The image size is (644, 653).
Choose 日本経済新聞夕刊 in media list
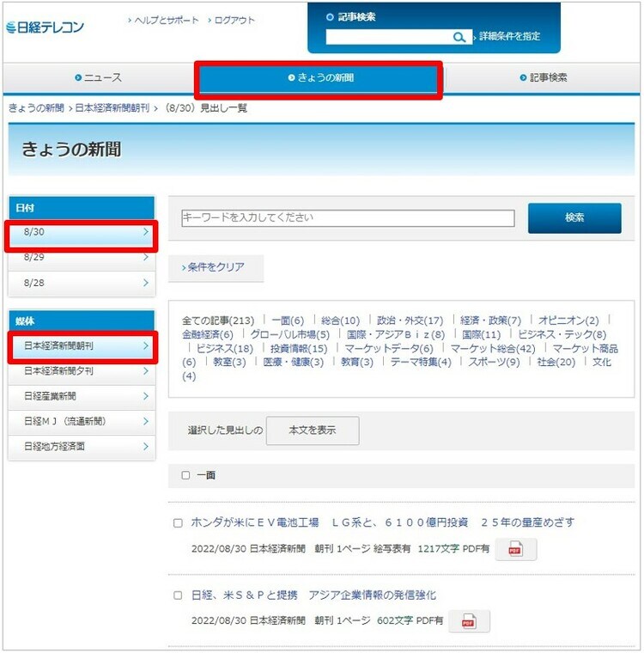82,371
